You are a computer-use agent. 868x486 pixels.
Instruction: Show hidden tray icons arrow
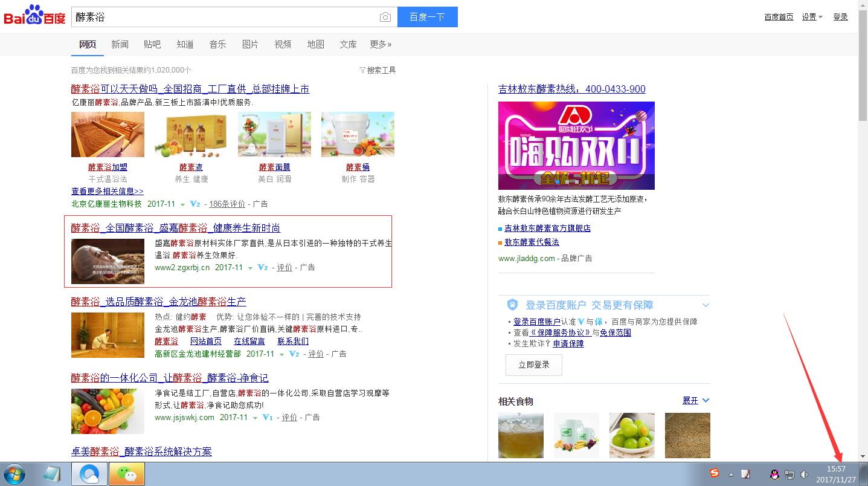click(x=731, y=475)
